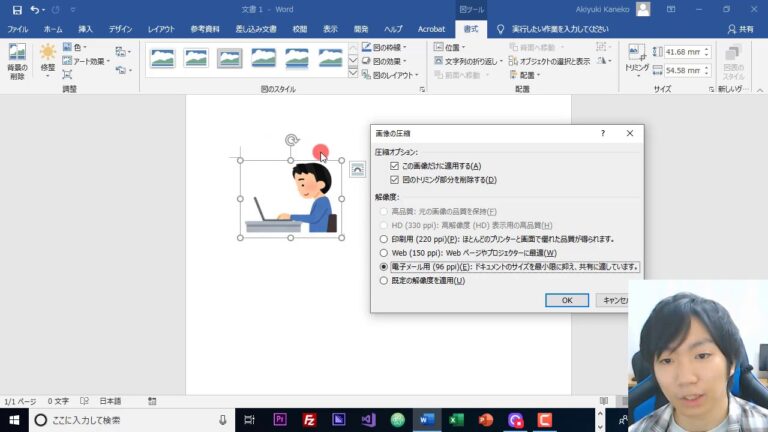Open Visual Studio from the taskbar
This screenshot has height=432, width=768.
pyautogui.click(x=368, y=420)
